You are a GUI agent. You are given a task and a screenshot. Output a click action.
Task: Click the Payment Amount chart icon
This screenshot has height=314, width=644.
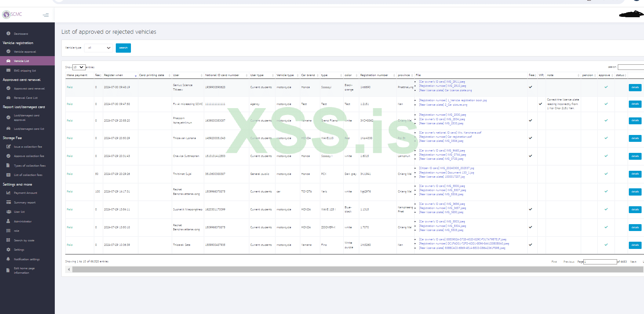(8, 192)
